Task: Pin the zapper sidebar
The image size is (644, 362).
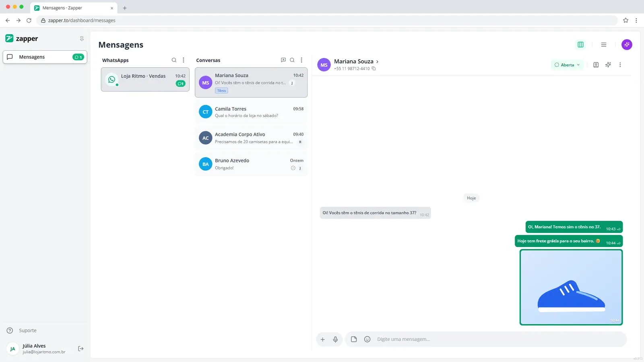Action: [x=82, y=39]
